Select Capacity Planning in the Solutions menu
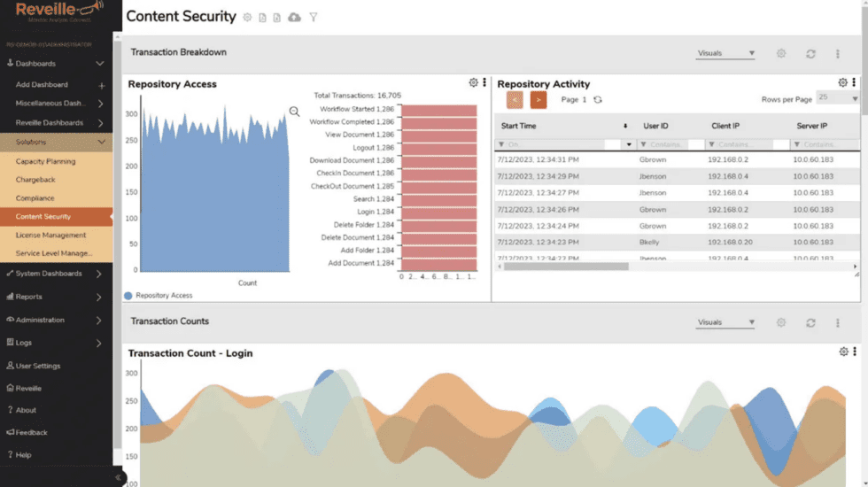The width and height of the screenshot is (868, 487). [x=46, y=161]
